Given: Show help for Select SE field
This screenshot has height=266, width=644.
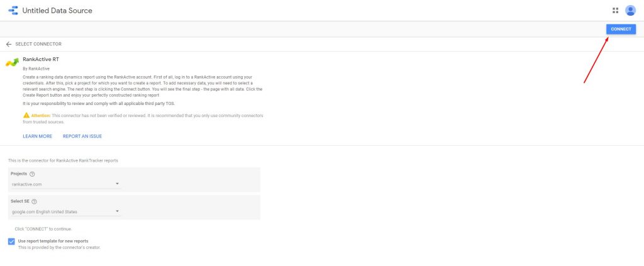Looking at the screenshot, I should pos(34,202).
